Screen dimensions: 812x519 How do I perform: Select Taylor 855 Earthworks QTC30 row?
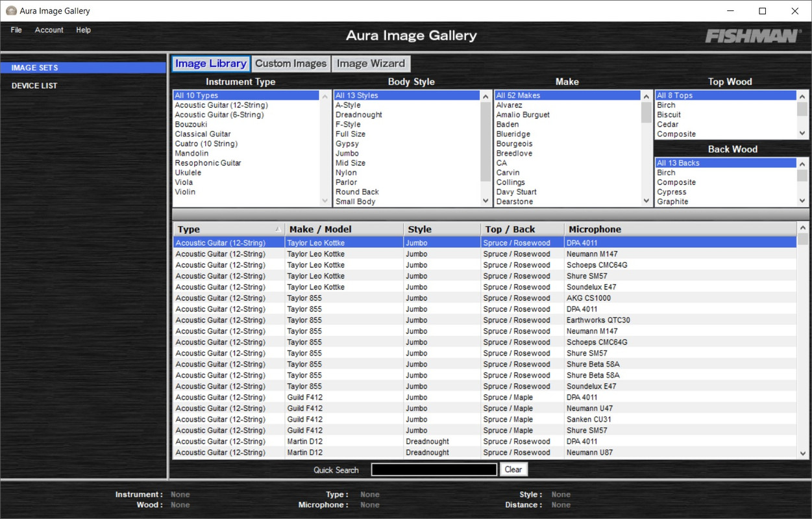click(485, 320)
